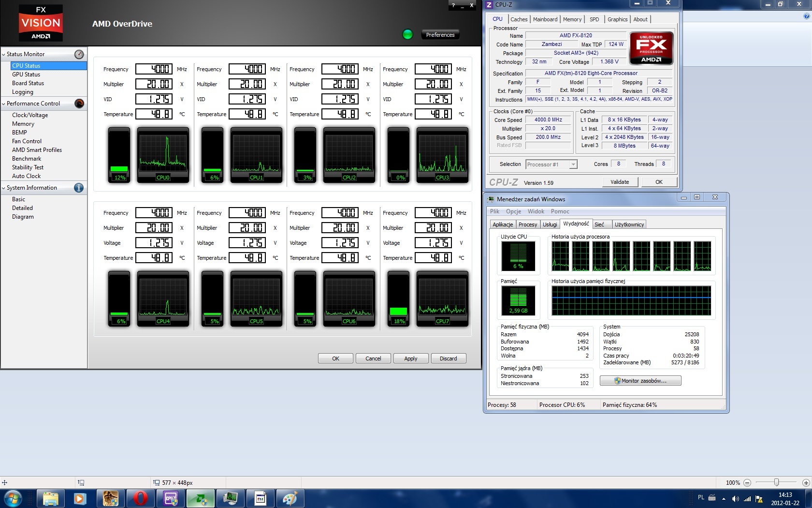812x508 pixels.
Task: Collapse the Status Monitor section
Action: pos(4,54)
